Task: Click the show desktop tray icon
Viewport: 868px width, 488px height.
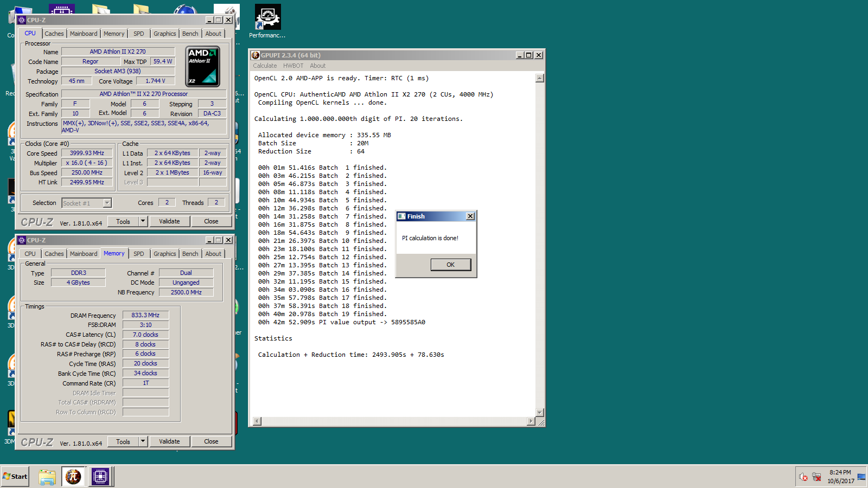Action: coord(861,477)
